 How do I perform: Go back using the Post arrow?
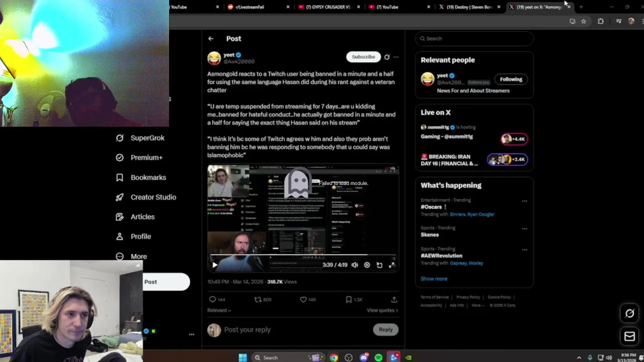(211, 39)
